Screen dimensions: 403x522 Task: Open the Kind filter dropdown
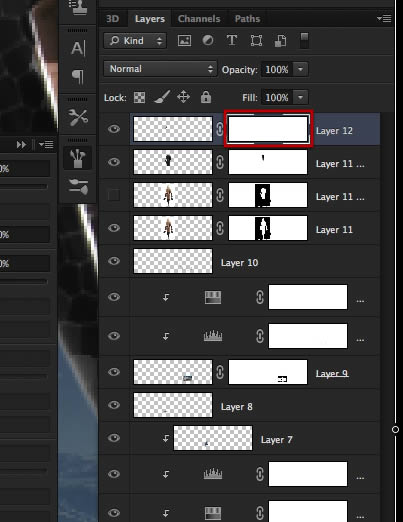135,41
